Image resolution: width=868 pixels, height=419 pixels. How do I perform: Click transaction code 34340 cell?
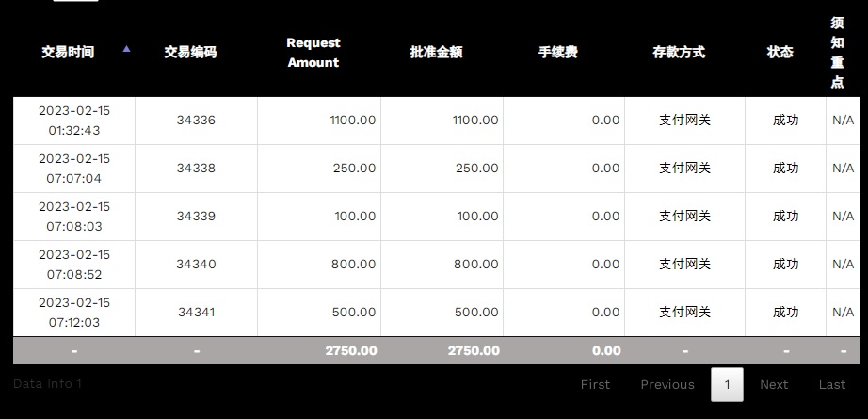[x=196, y=265]
